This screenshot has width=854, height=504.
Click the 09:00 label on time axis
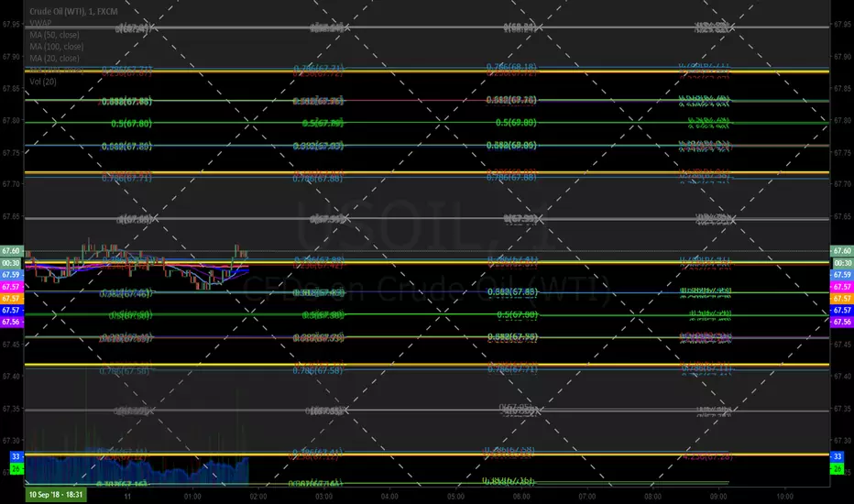(x=718, y=497)
